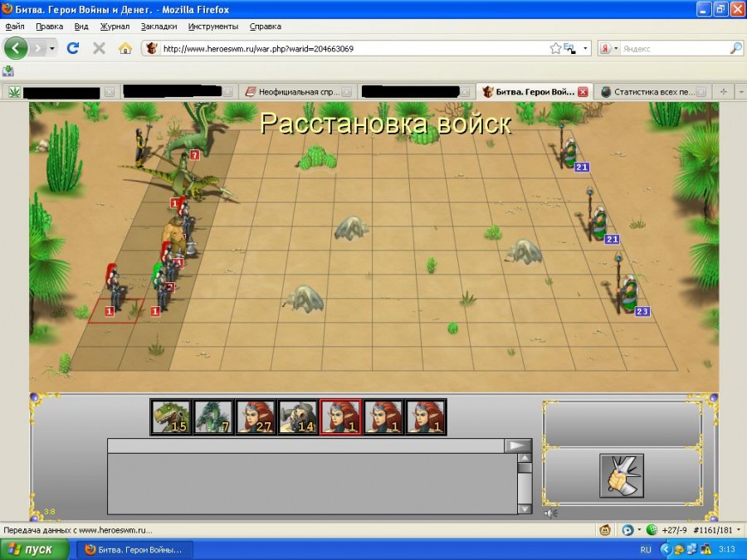Click the blue speech-bubble status bar icon

(x=628, y=530)
